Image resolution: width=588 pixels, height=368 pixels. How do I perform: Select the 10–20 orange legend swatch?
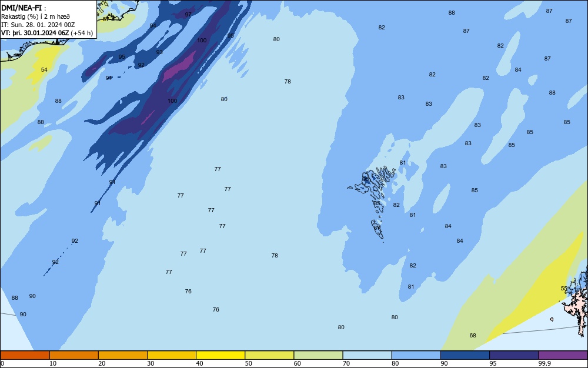tap(74, 355)
